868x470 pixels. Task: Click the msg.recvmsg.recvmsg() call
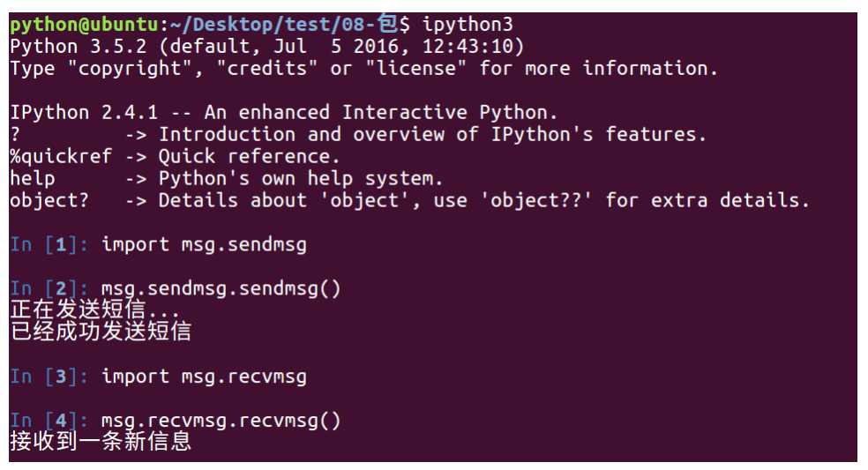click(221, 422)
